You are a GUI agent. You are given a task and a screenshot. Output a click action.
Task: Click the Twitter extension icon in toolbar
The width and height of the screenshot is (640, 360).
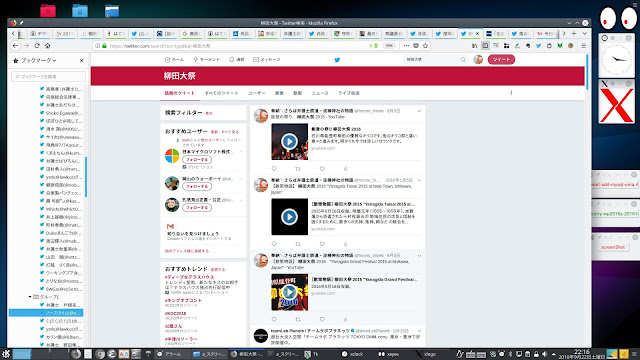coord(538,46)
